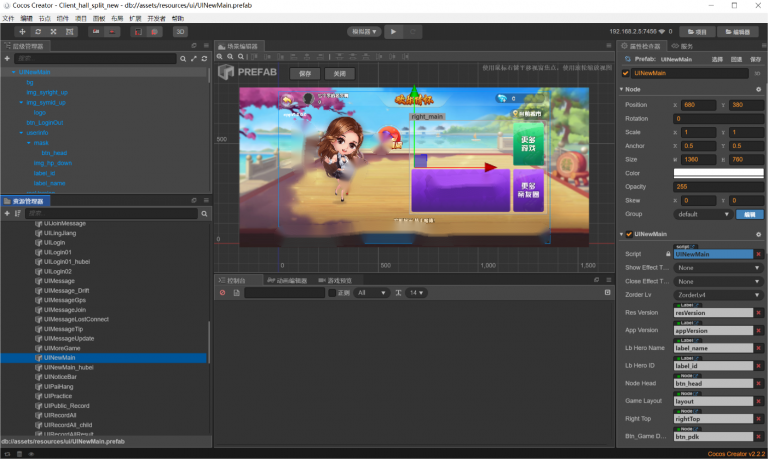Click the Node section gear settings icon
Image resolution: width=768 pixels, height=459 pixels.
tap(759, 90)
